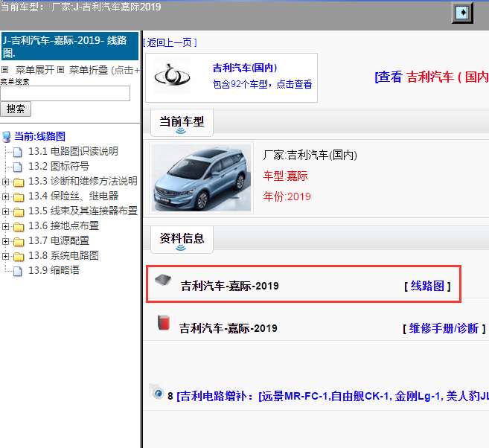489x448 pixels.
Task: Click the 菜单搜索 text input field
Action: click(x=65, y=93)
